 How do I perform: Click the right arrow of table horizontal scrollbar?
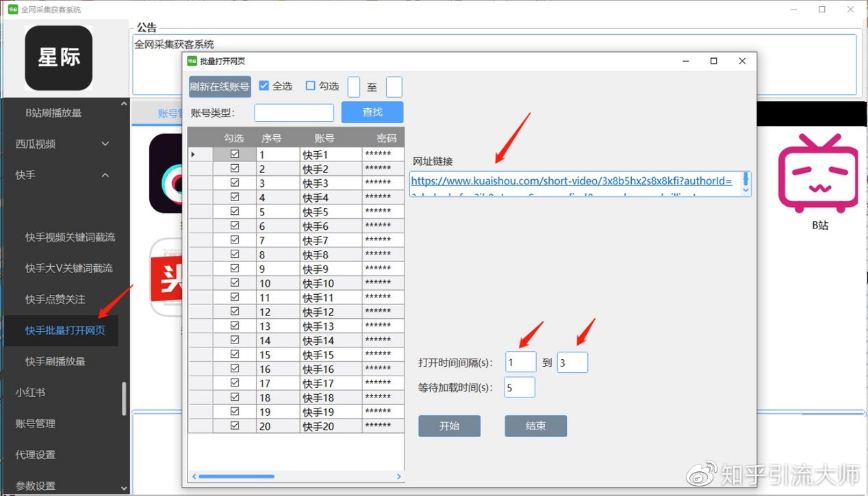pyautogui.click(x=399, y=476)
